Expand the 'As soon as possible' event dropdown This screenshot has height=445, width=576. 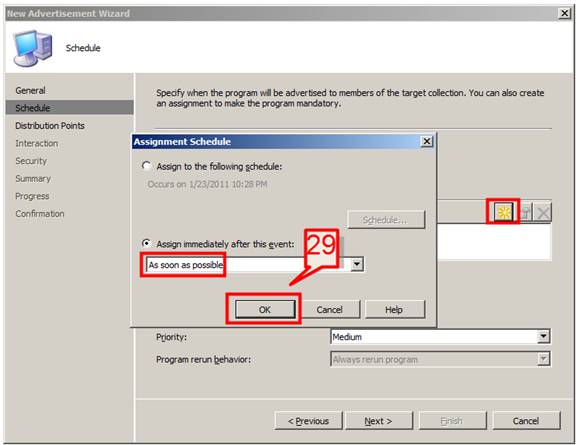[x=357, y=265]
